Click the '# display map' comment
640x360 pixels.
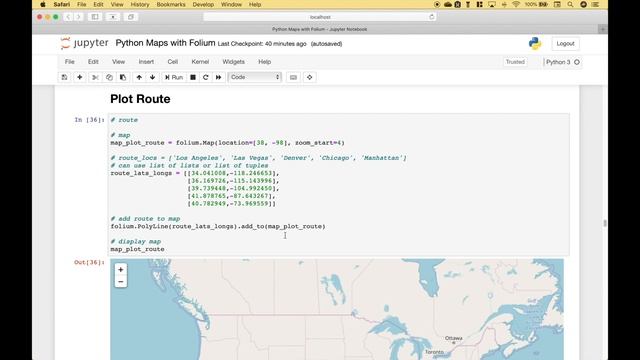click(136, 241)
